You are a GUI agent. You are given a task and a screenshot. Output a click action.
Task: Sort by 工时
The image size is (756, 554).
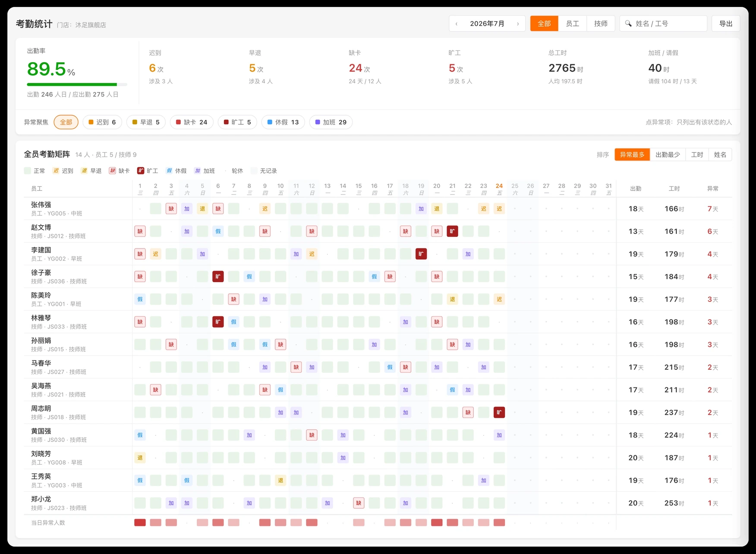point(697,154)
